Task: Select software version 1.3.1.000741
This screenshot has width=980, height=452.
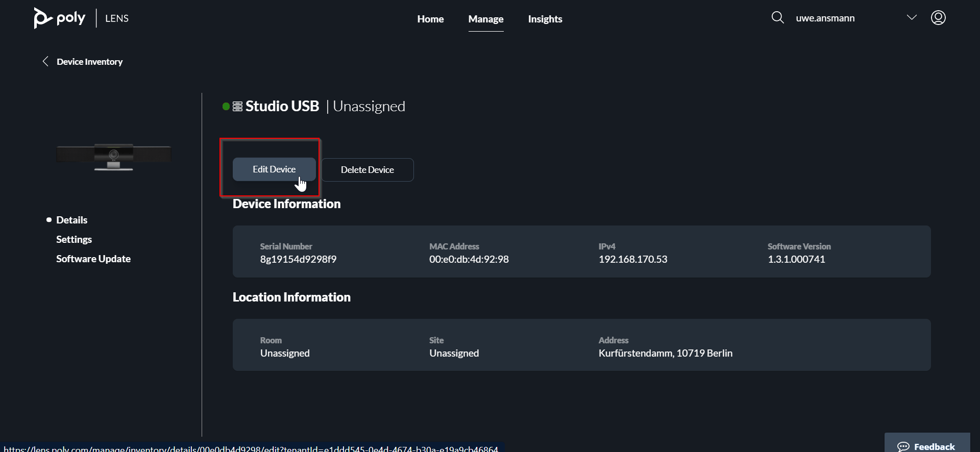Action: click(x=796, y=259)
